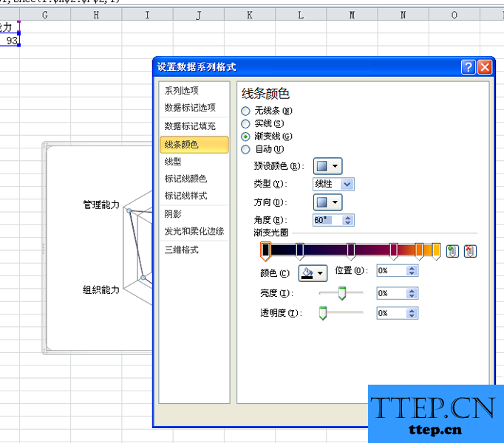Click the 亮度 brightness percent field

pyautogui.click(x=392, y=293)
